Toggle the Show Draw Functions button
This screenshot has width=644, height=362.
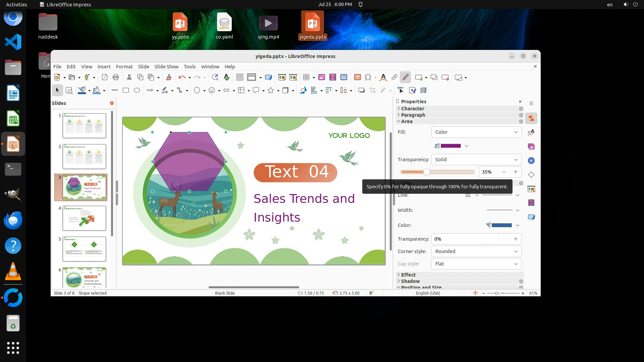pos(405,77)
